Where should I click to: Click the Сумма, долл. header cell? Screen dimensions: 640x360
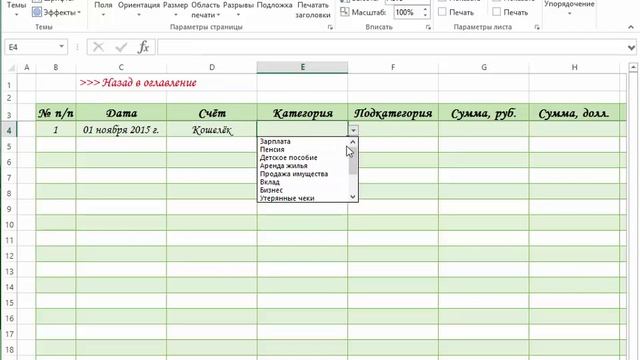(x=574, y=113)
